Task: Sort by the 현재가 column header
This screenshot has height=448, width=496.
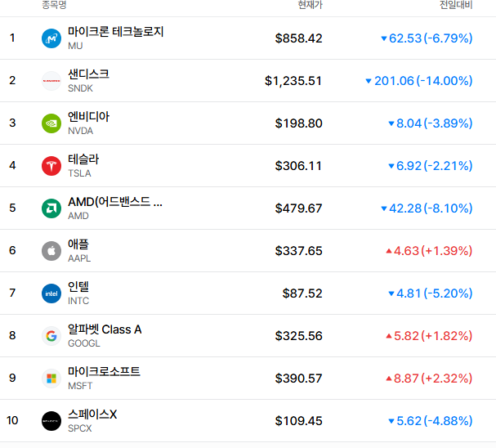Action: tap(310, 5)
